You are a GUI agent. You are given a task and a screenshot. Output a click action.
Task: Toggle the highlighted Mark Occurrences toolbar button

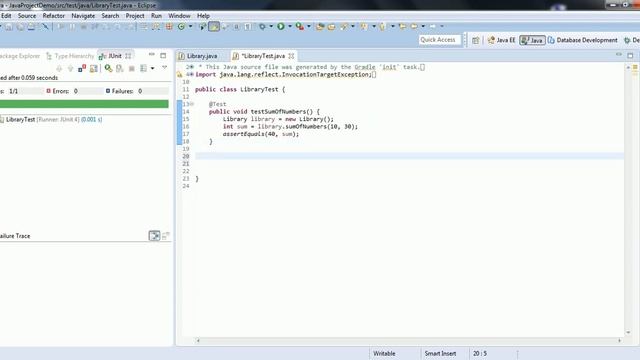click(x=214, y=27)
